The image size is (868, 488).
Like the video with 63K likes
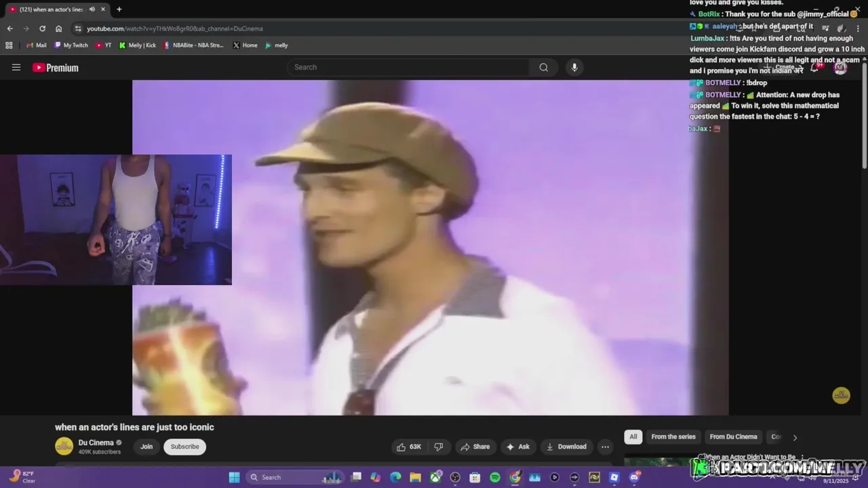click(x=409, y=447)
